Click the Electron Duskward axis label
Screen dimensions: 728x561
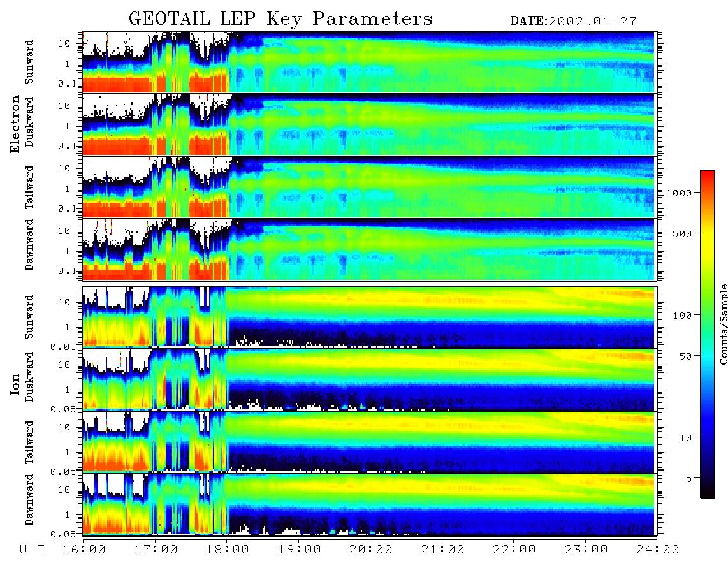pos(29,122)
